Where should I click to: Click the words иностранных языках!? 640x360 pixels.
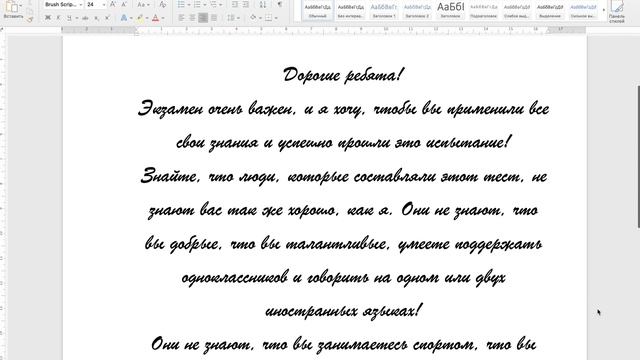coord(343,312)
